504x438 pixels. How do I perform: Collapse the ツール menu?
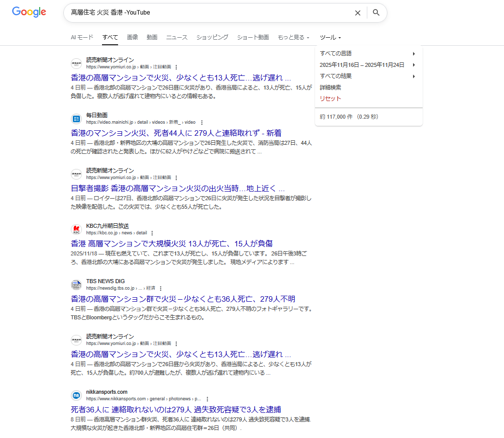point(330,38)
